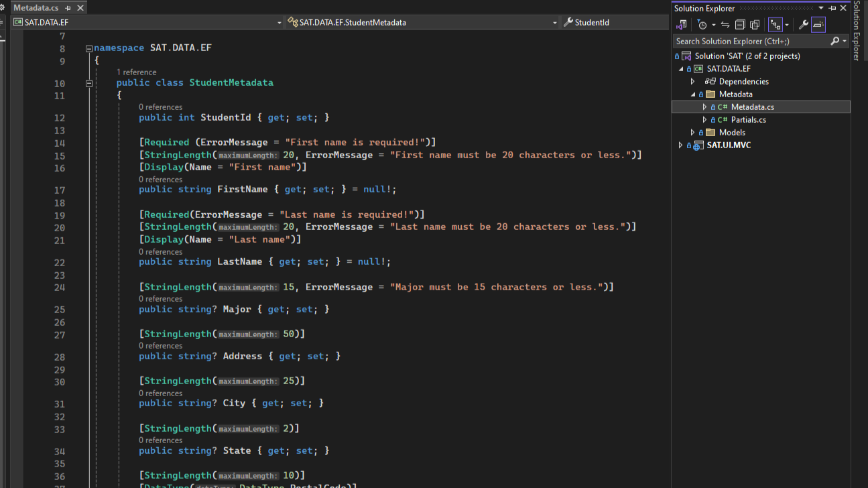The height and width of the screenshot is (488, 868).
Task: Expand the Models folder
Action: tap(693, 132)
